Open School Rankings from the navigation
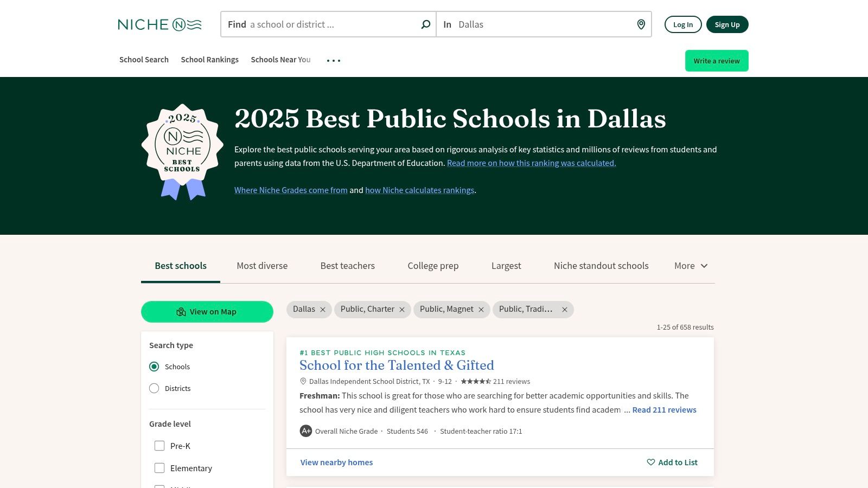This screenshot has width=868, height=488. click(x=209, y=60)
